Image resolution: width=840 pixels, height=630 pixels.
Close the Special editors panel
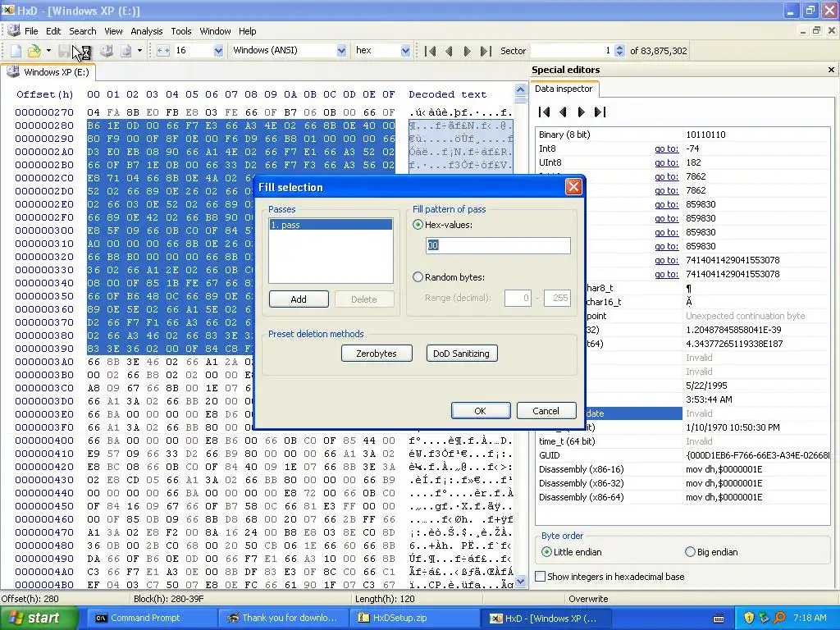[x=831, y=70]
